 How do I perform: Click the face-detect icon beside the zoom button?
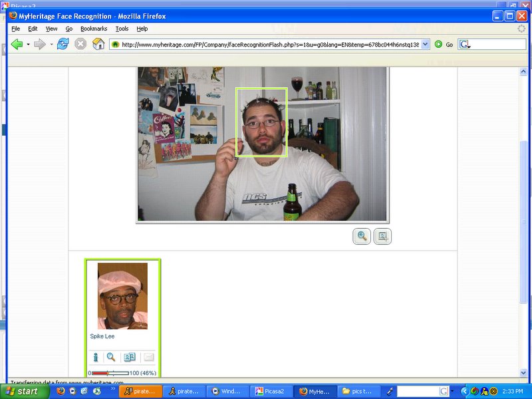[382, 236]
